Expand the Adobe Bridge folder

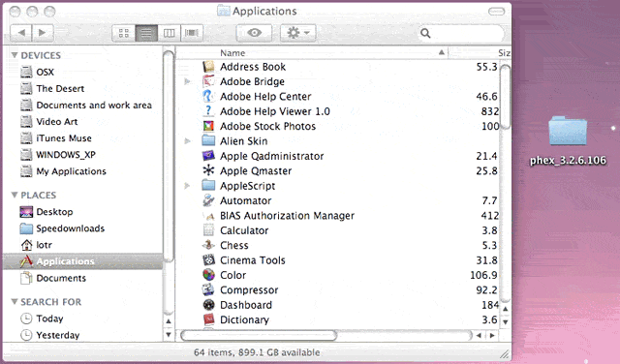tap(187, 81)
